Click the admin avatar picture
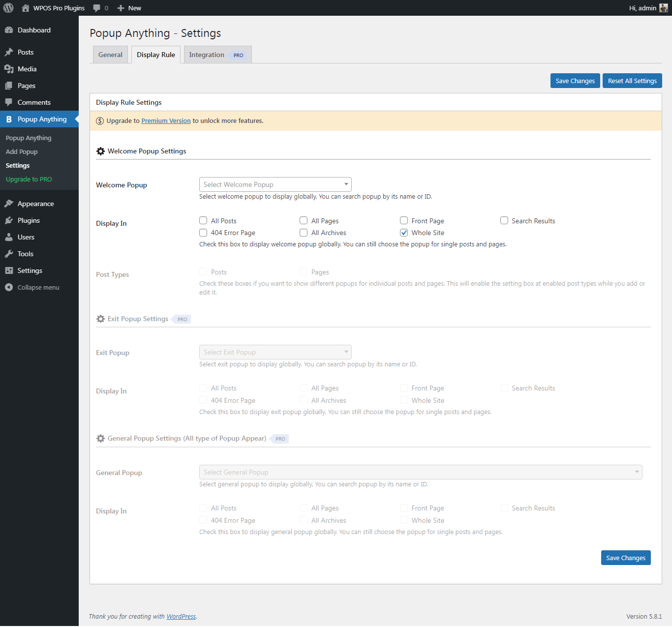Screen dimensions: 672x627 [663, 8]
